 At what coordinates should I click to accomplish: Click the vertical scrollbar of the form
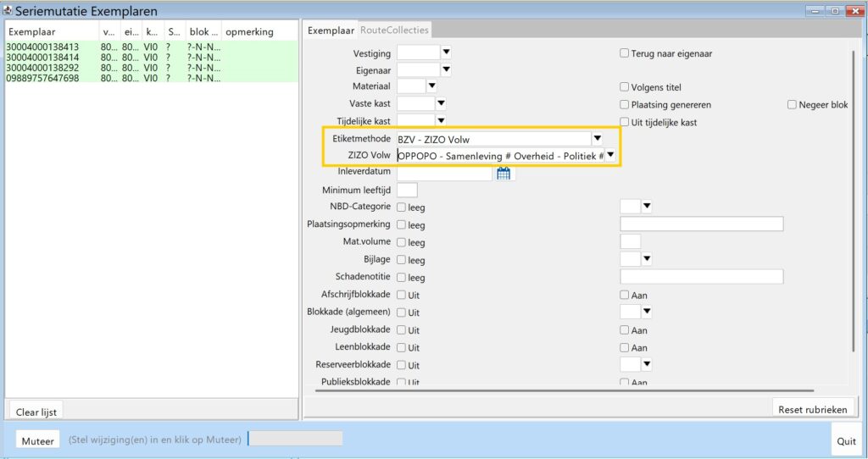pyautogui.click(x=854, y=203)
